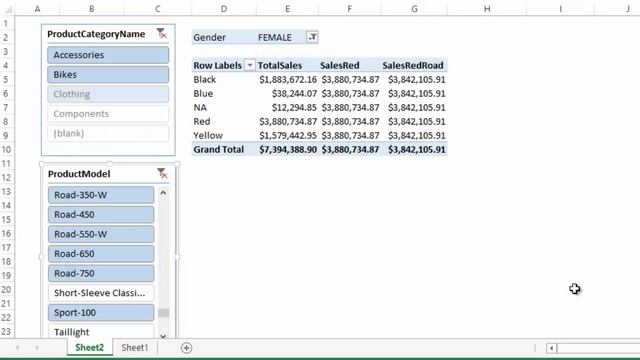Click horizontal scrollbar left arrow
Viewport: 640px width, 360px height.
tap(551, 348)
